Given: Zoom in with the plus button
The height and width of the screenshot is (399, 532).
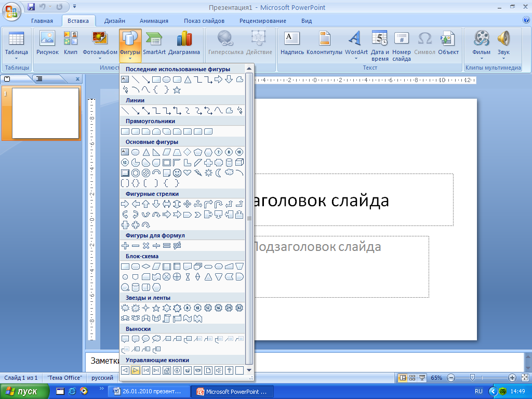Looking at the screenshot, I should pyautogui.click(x=512, y=378).
